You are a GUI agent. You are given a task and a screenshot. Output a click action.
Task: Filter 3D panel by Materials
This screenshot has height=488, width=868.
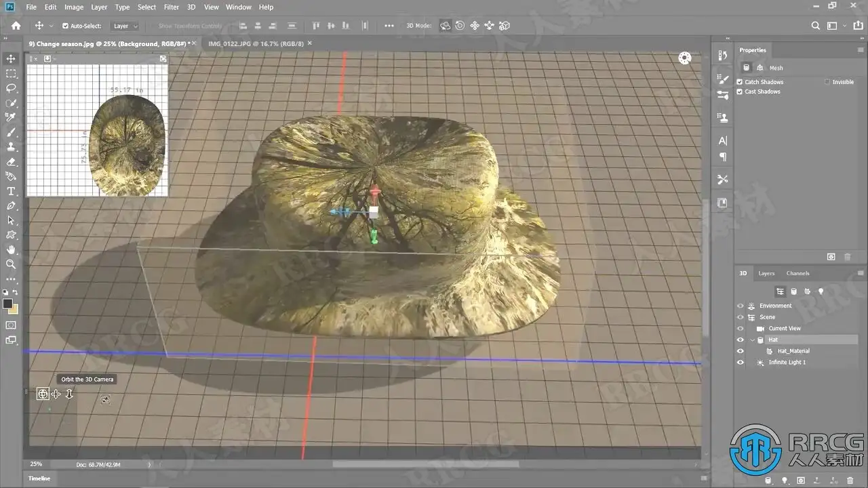(x=807, y=291)
